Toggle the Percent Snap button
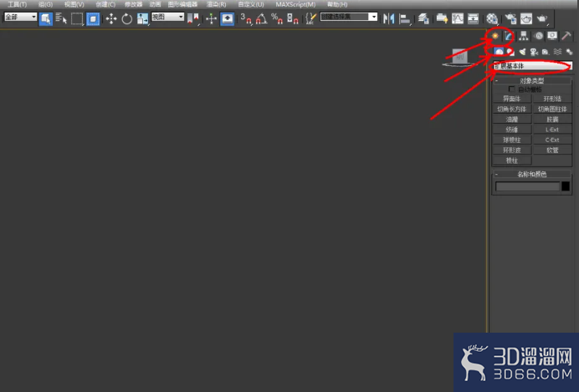579x392 pixels. click(277, 18)
